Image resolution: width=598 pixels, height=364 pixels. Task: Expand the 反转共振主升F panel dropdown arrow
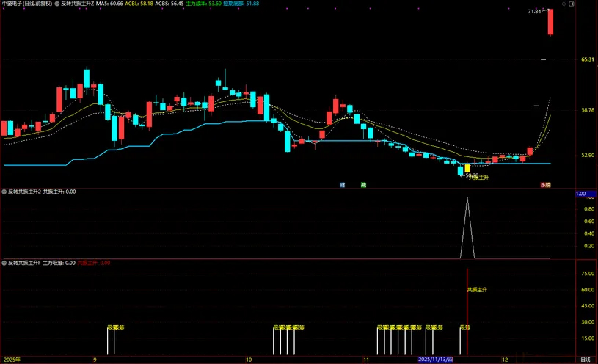(x=4, y=263)
